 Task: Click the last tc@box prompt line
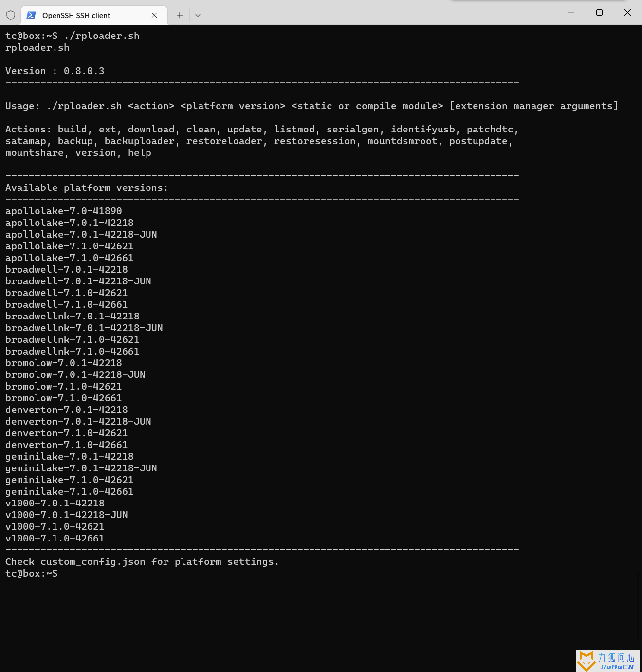(x=32, y=573)
